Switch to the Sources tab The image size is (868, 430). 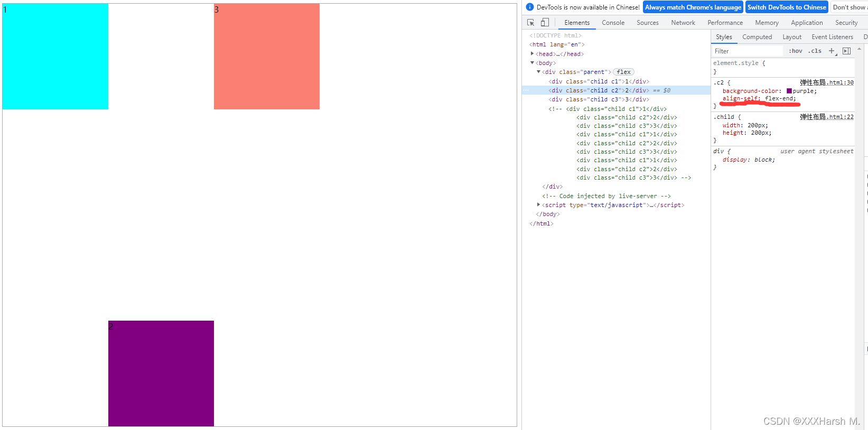647,23
